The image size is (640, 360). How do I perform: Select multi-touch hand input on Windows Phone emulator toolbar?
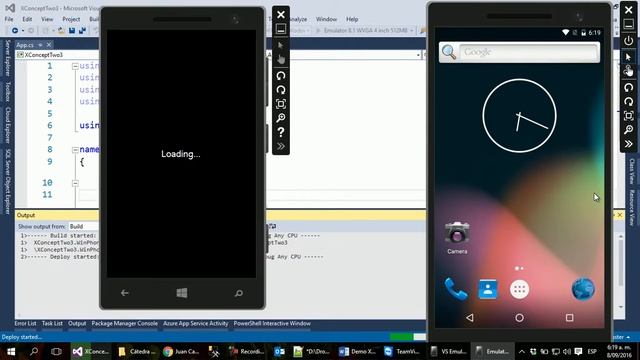tap(280, 60)
